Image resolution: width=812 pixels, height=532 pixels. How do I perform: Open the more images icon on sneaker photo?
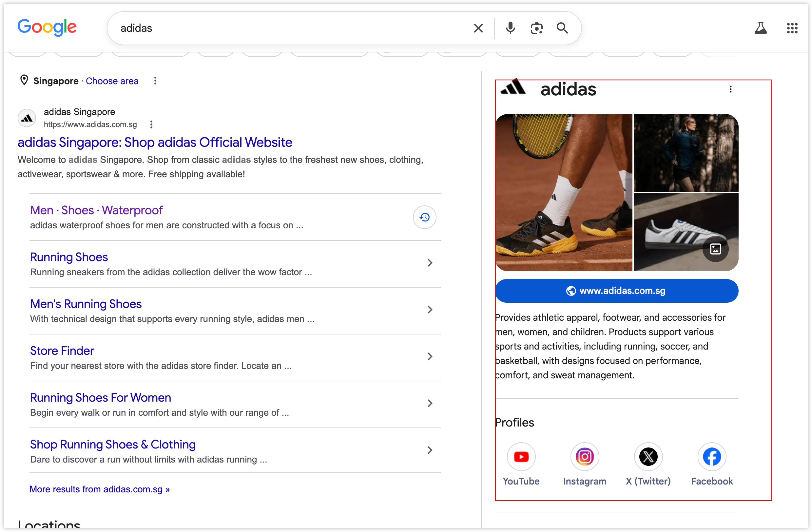(715, 249)
